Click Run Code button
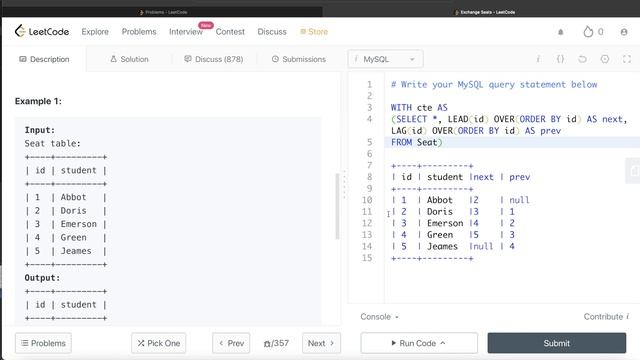Screen dimensions: 640x360 pyautogui.click(x=419, y=343)
